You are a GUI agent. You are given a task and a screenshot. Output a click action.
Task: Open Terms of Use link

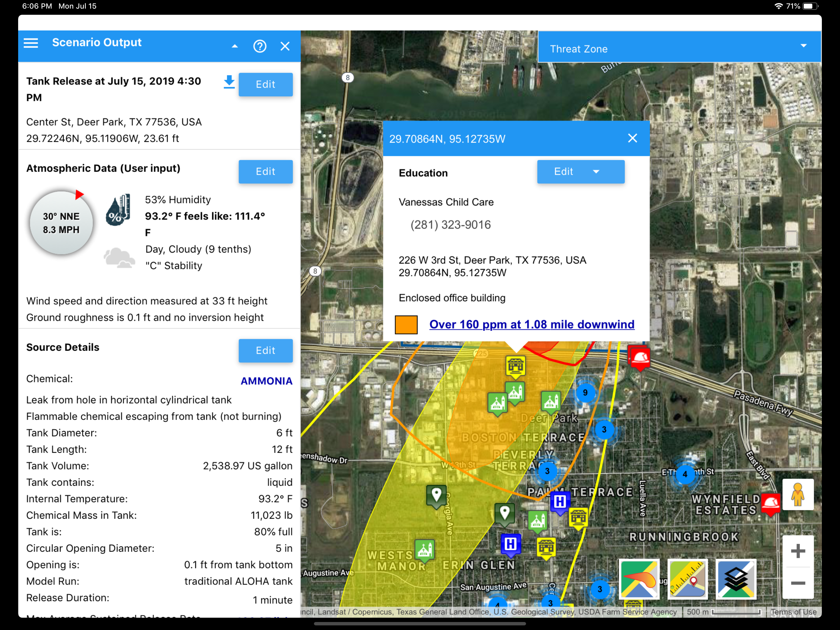tap(794, 612)
